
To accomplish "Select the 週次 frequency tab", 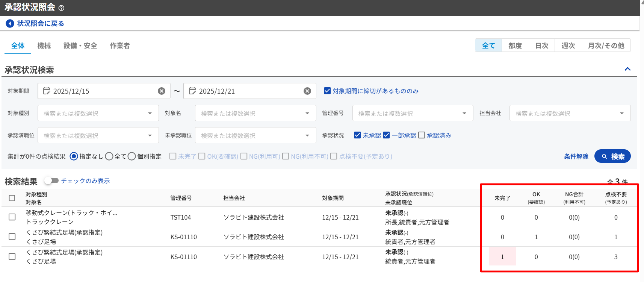I will (568, 46).
